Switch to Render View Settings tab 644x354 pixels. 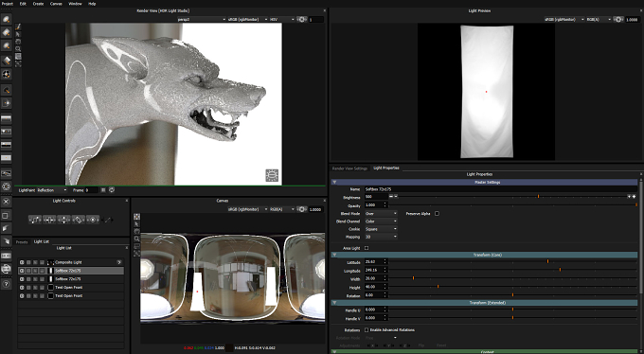click(x=349, y=168)
